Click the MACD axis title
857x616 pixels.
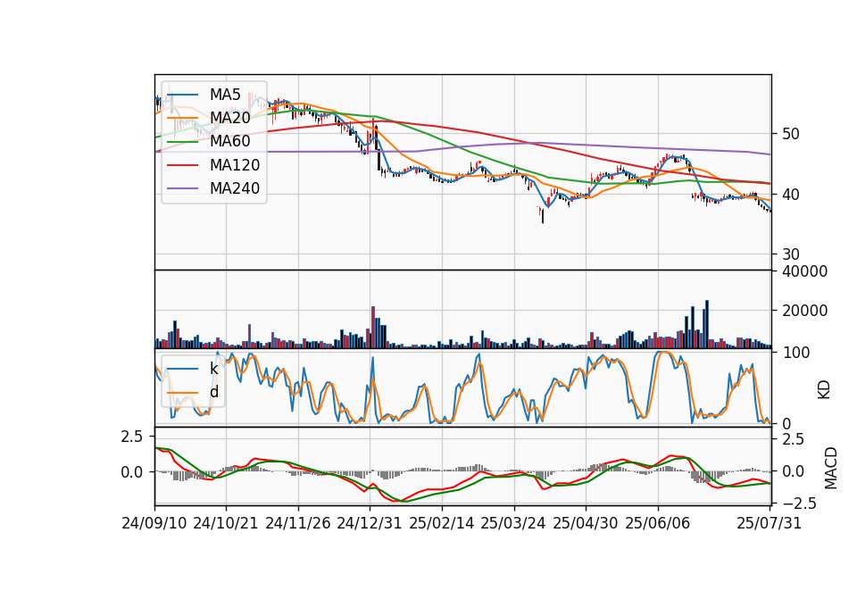[x=831, y=468]
